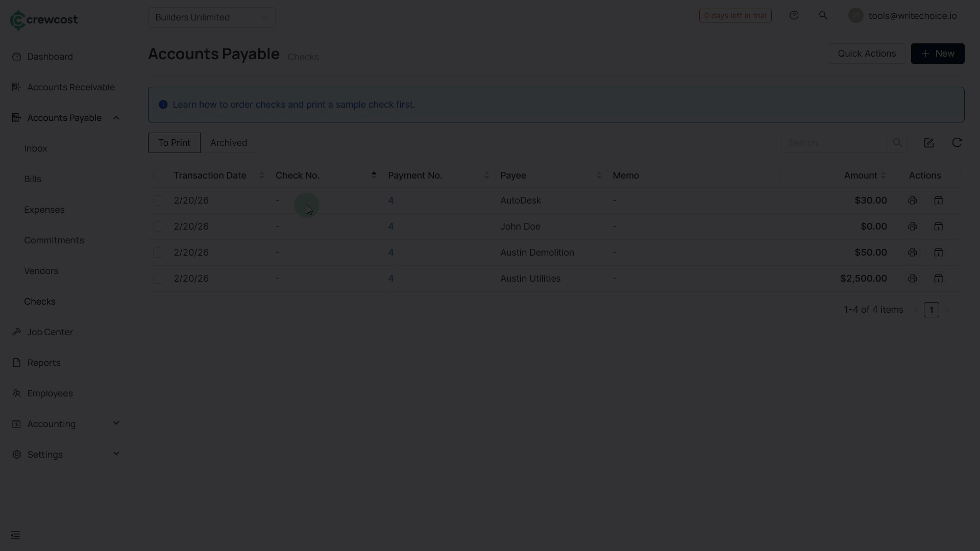Open the Builders Unlimited company dropdown
This screenshot has width=980, height=551.
click(x=211, y=17)
